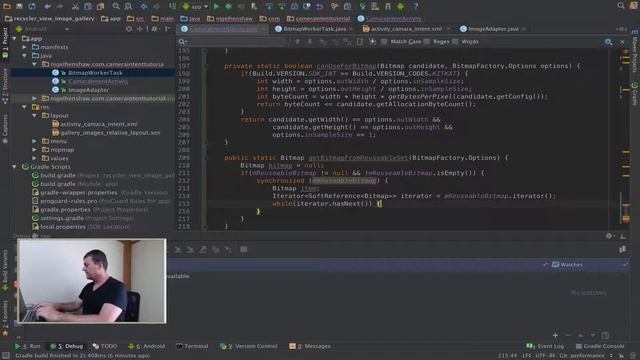Click the Undo arrow icon

point(47,6)
